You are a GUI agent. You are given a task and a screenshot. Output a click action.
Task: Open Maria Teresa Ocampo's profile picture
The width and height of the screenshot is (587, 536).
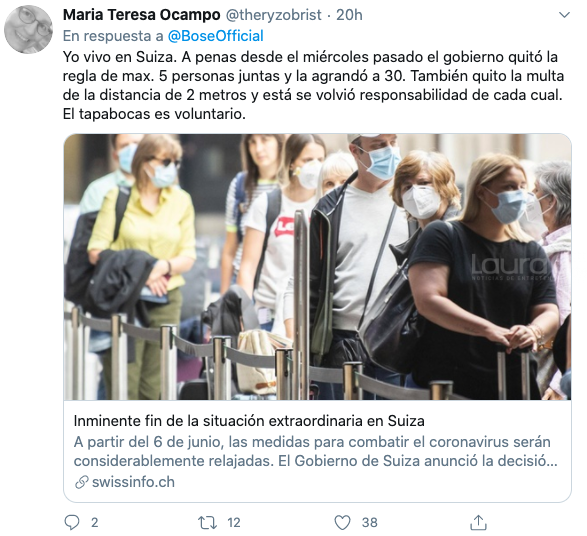[x=28, y=29]
